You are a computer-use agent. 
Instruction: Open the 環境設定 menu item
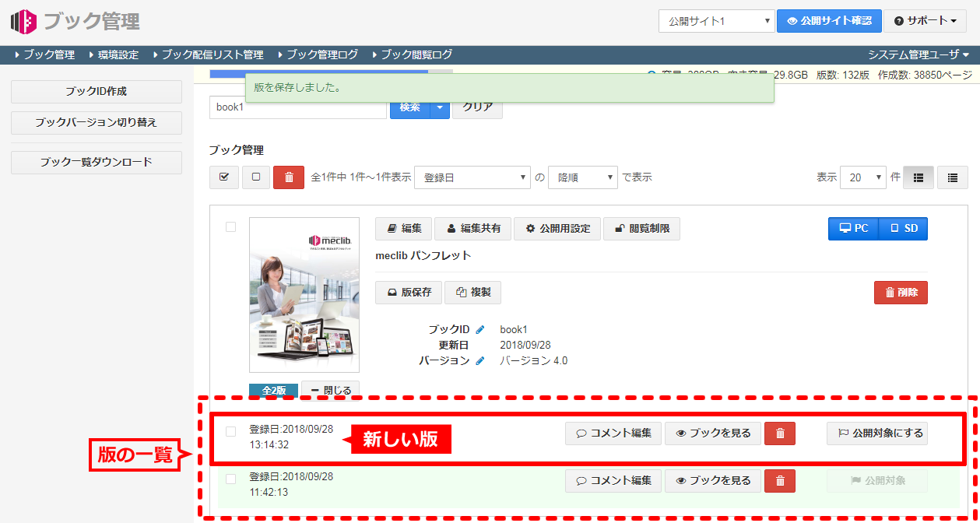click(x=114, y=54)
